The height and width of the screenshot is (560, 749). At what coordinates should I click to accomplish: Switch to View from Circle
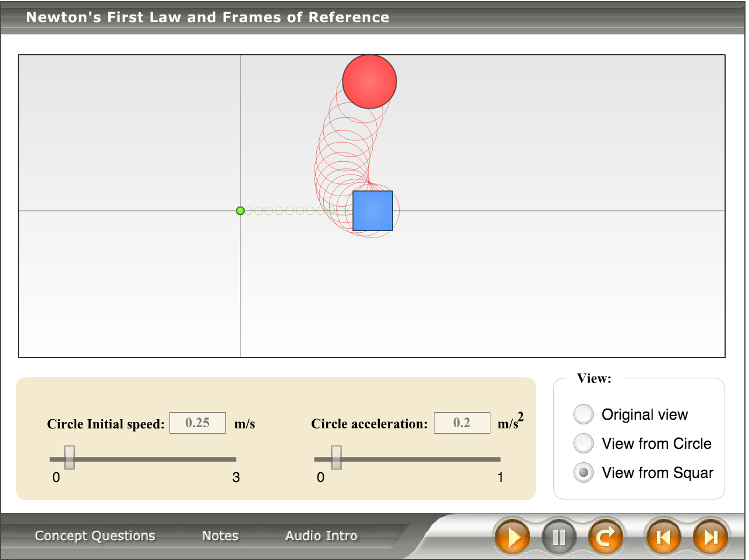point(584,444)
